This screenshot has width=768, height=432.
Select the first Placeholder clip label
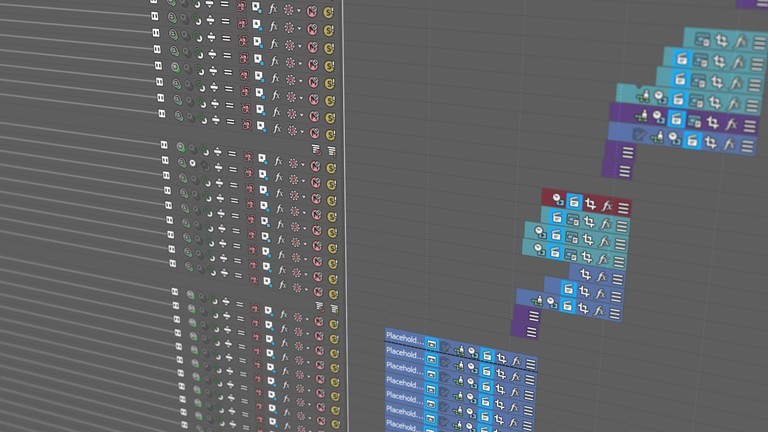[404, 340]
